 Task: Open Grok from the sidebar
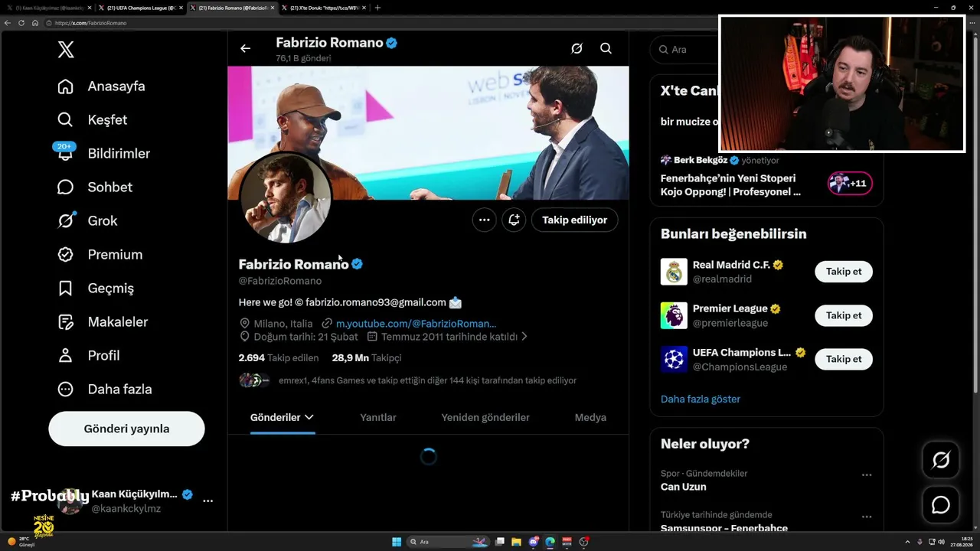87,221
